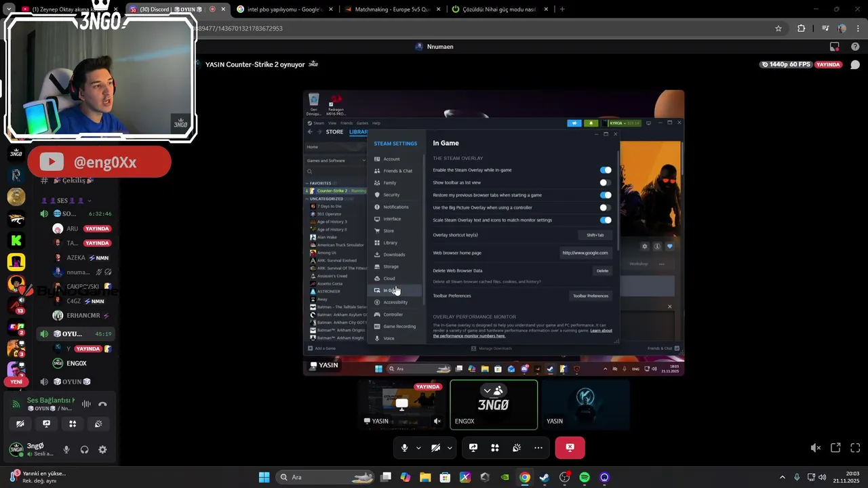The image size is (868, 488).
Task: Switch to Discord browser tab
Action: coord(178,9)
